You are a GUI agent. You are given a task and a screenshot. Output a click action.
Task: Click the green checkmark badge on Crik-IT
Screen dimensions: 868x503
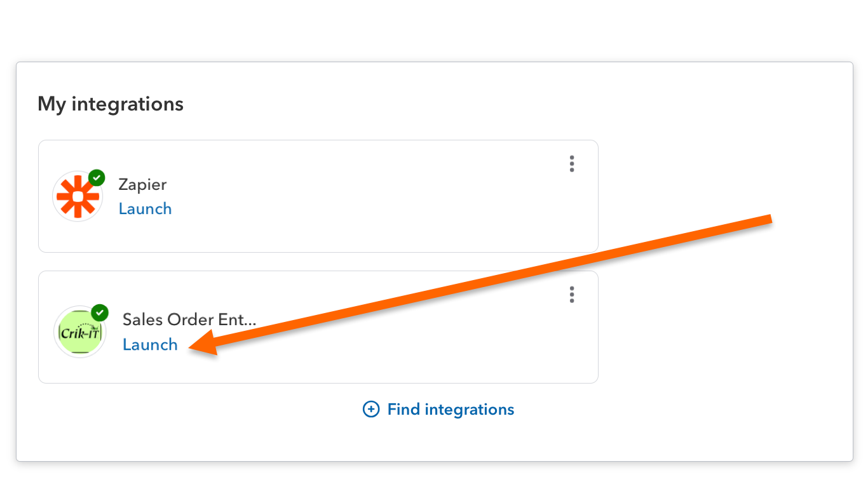(100, 312)
